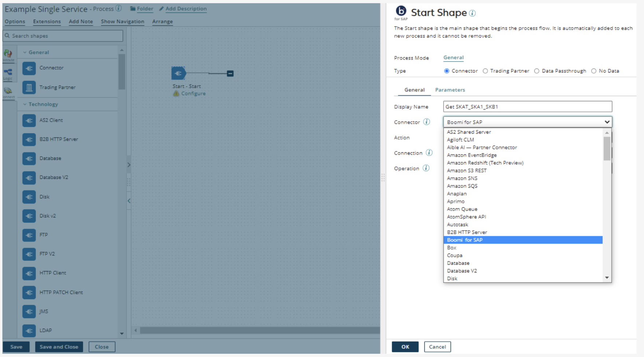Collapse the General shapes section

pos(25,52)
